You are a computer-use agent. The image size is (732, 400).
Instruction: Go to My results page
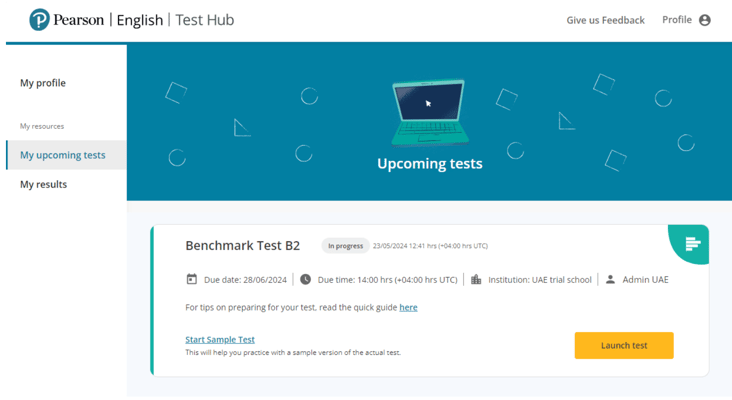pos(43,184)
